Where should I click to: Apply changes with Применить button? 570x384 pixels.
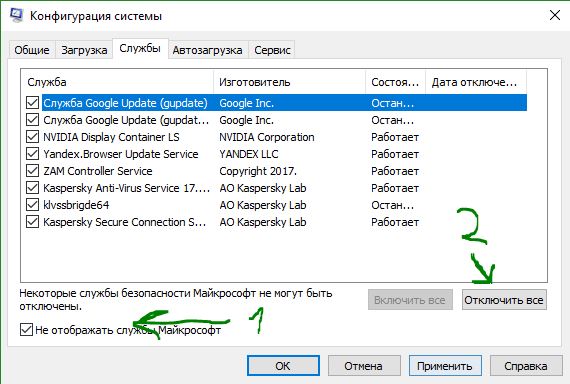445,365
